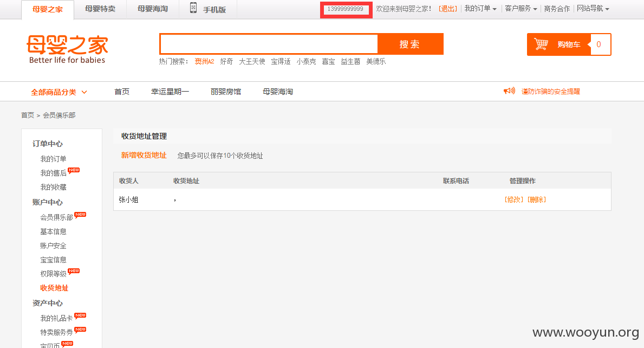Click recipient name 张小姐
The height and width of the screenshot is (348, 644).
[128, 199]
